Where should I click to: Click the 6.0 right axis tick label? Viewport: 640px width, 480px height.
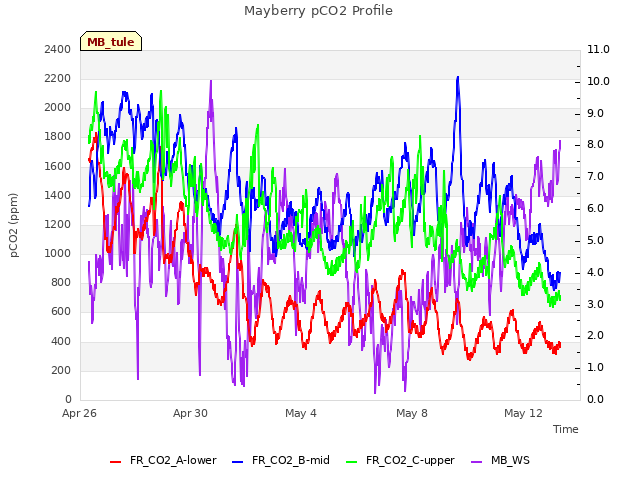pyautogui.click(x=596, y=209)
